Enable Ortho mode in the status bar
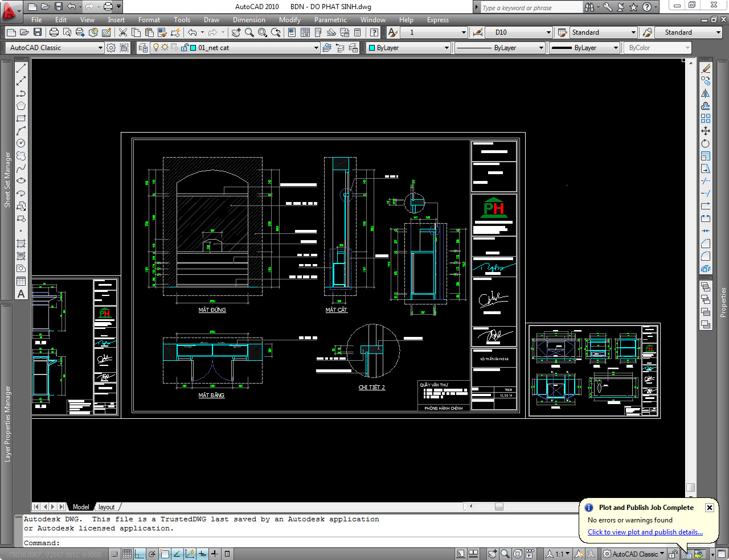 coord(140,553)
